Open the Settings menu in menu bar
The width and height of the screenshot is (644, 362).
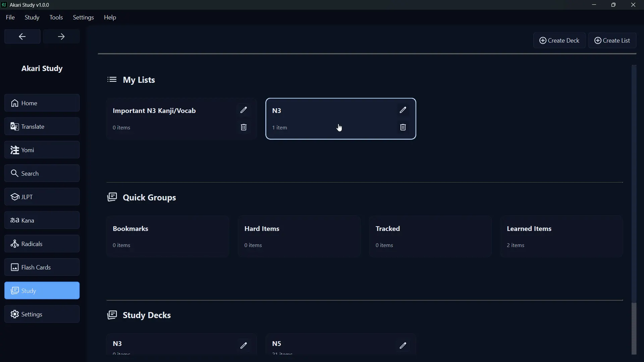tap(83, 17)
